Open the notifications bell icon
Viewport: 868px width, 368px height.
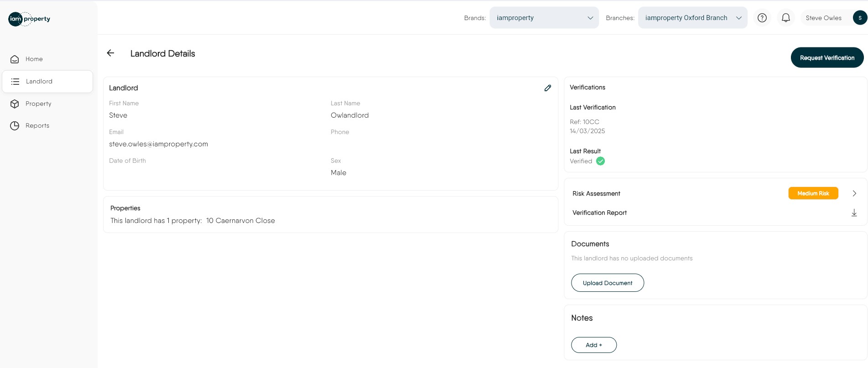tap(785, 18)
